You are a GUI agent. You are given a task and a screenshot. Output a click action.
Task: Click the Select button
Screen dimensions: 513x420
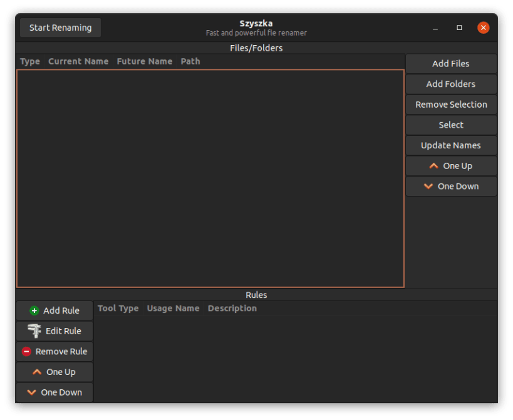pos(450,125)
